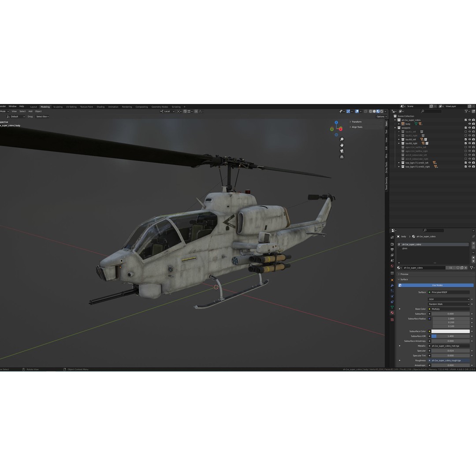This screenshot has height=476, width=476.
Task: Click the fake user shield icon
Action: 458,268
